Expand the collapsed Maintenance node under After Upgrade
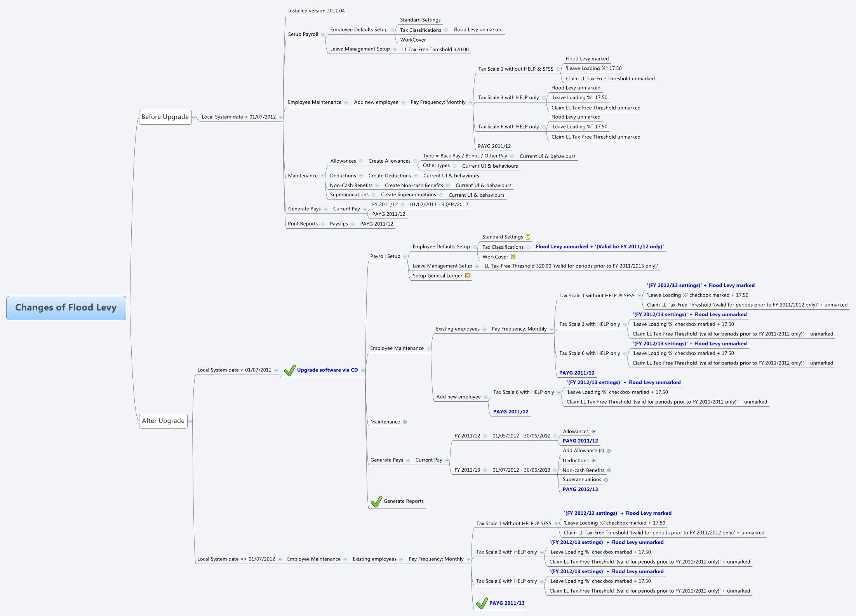856x616 pixels. tap(405, 422)
